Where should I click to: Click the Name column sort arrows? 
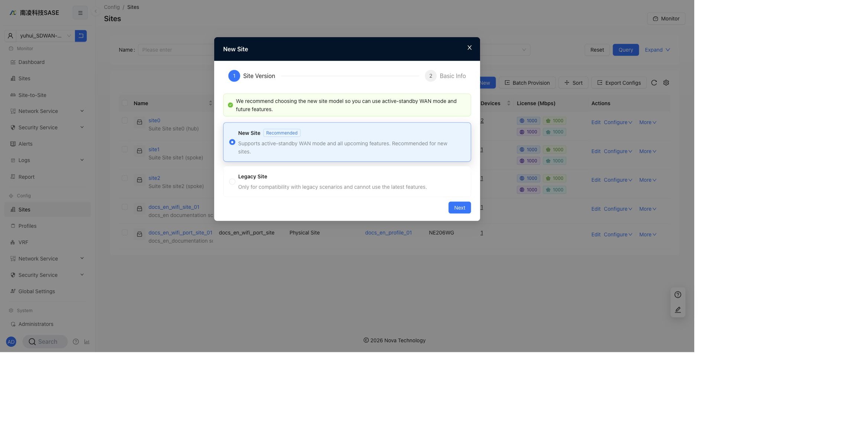[x=211, y=103]
